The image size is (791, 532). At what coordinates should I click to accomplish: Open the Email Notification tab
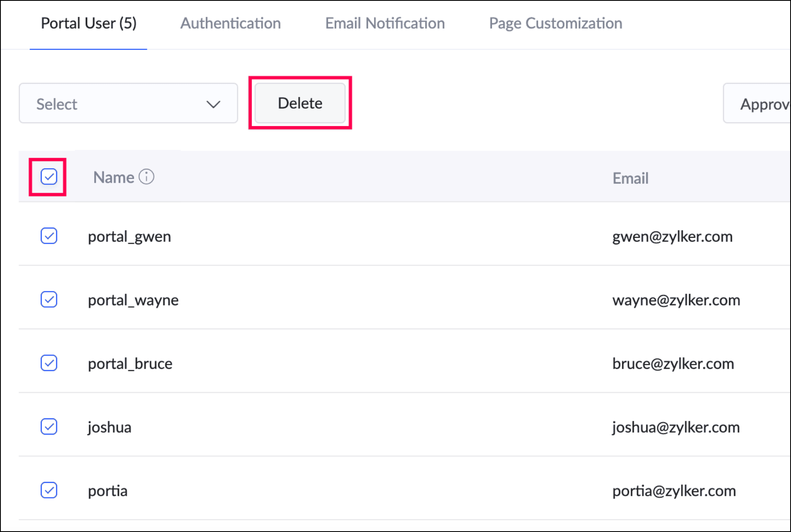(385, 23)
